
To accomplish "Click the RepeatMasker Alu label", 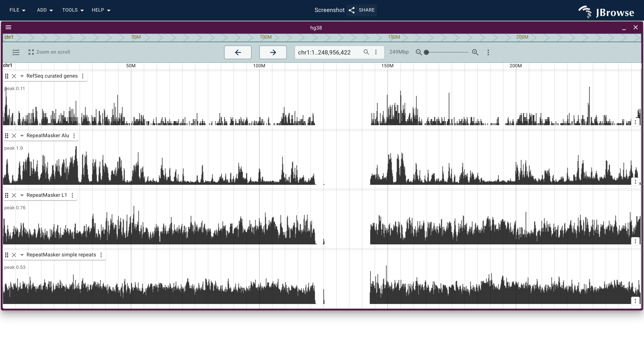I will pos(48,135).
